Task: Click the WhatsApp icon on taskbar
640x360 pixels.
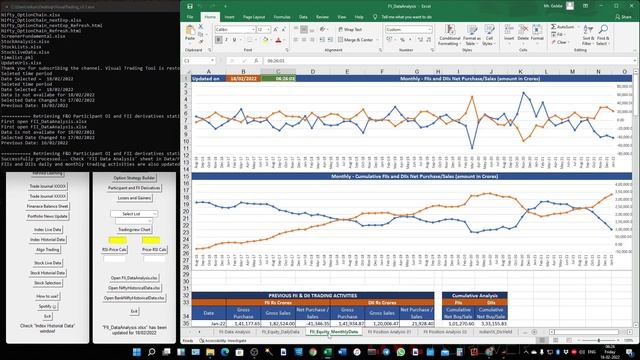Action: pos(400,352)
